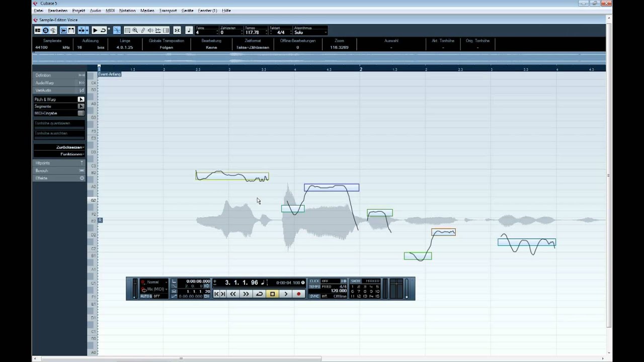Click the Takte value field
This screenshot has width=644, height=362.
point(206,33)
